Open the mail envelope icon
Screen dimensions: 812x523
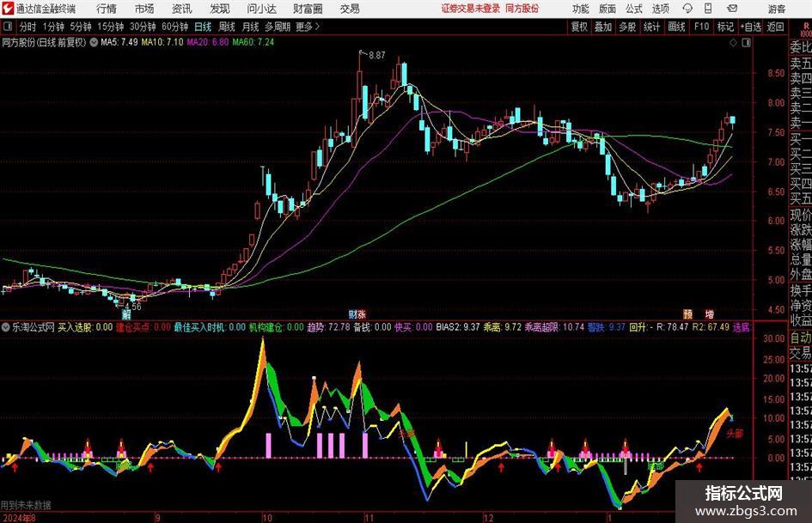point(732,9)
